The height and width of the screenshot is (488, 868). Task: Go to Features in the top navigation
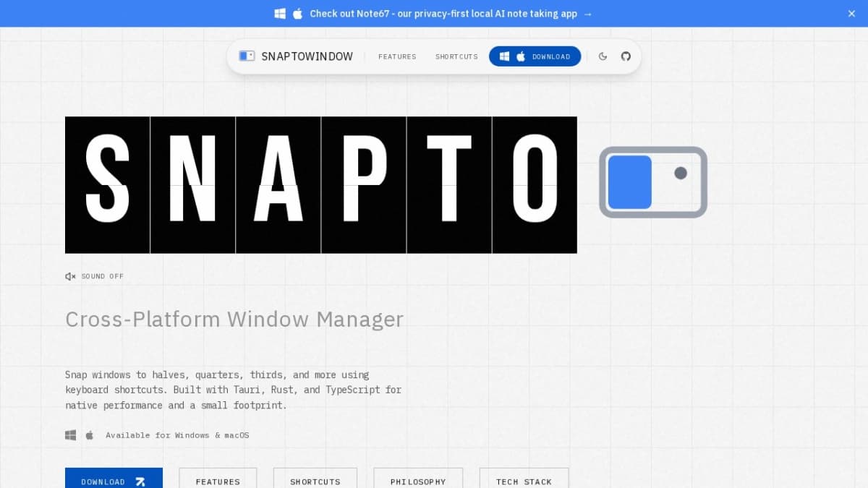click(397, 56)
